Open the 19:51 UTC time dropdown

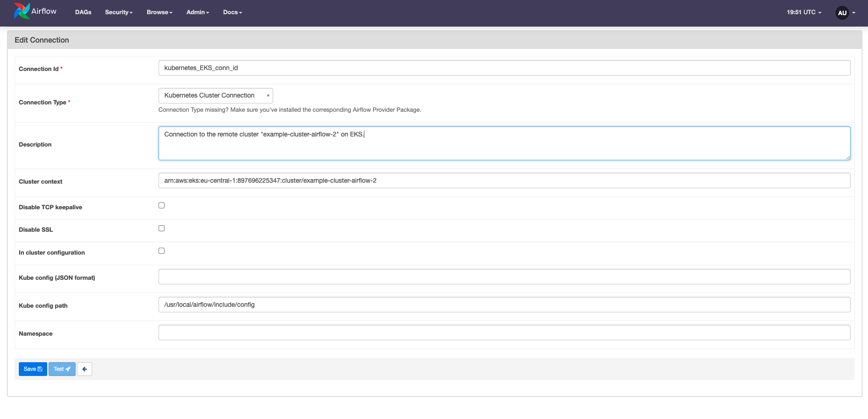pyautogui.click(x=803, y=12)
